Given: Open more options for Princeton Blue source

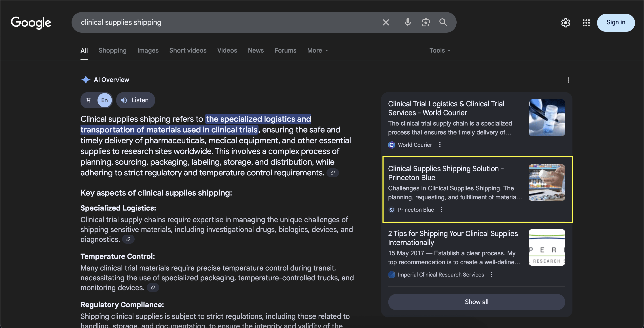Looking at the screenshot, I should (441, 210).
